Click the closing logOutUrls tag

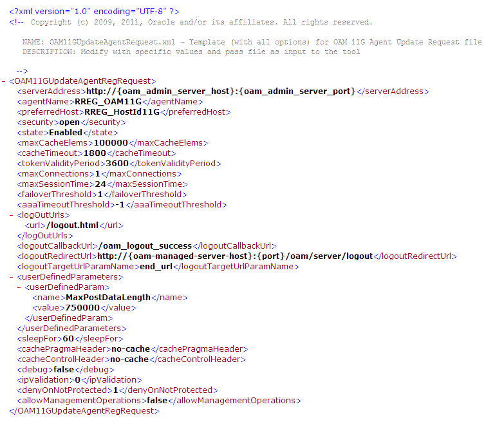click(45, 236)
